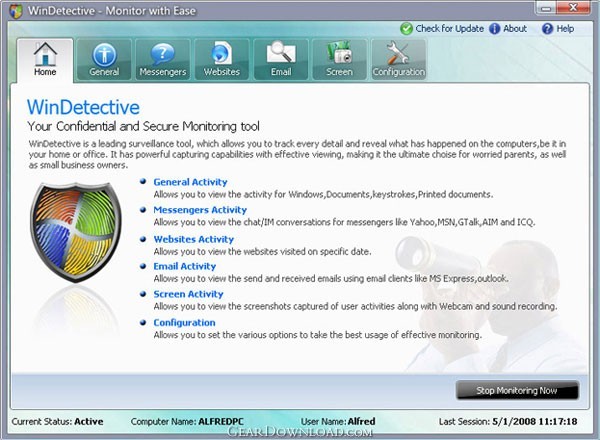This screenshot has width=600, height=440.
Task: Click the bullet beside Websites Activity
Action: click(143, 239)
